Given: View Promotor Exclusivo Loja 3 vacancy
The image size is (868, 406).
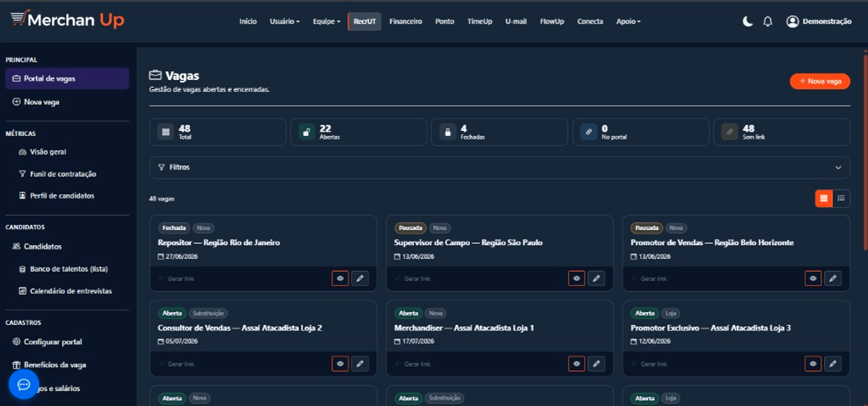Looking at the screenshot, I should (x=813, y=364).
